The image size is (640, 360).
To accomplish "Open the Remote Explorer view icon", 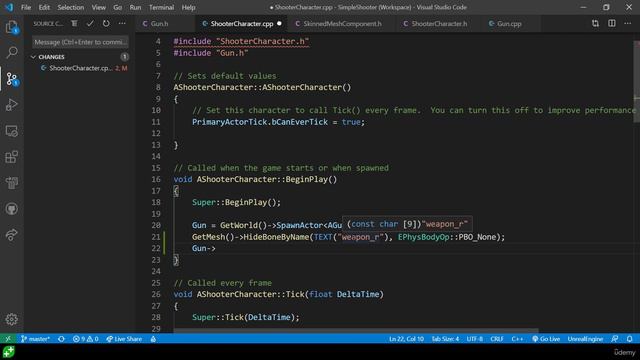I will click(11, 131).
